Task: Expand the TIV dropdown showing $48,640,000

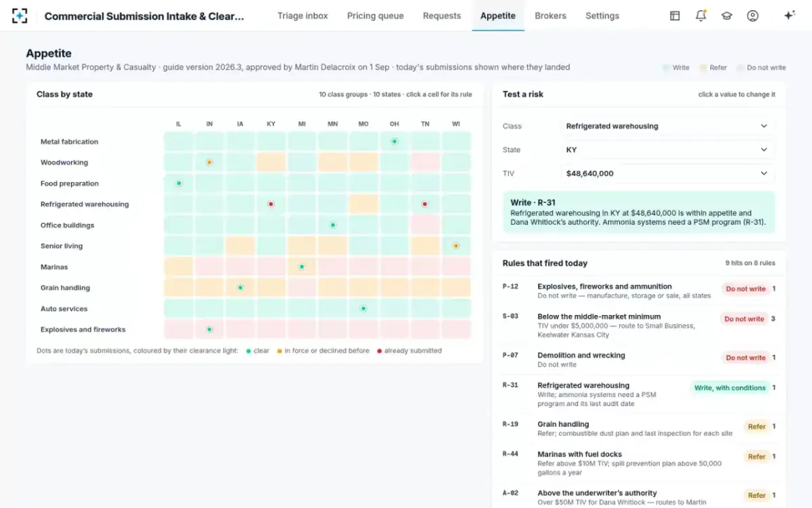Action: pyautogui.click(x=668, y=173)
